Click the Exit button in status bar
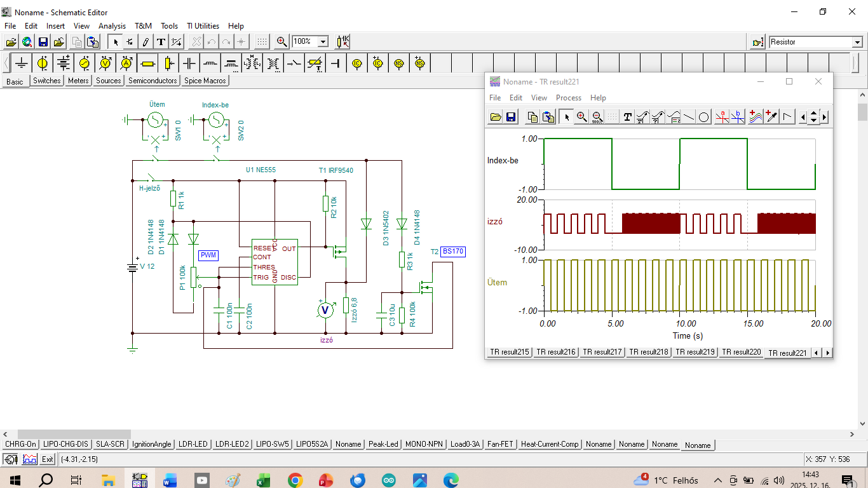The width and height of the screenshot is (868, 488). [48, 459]
